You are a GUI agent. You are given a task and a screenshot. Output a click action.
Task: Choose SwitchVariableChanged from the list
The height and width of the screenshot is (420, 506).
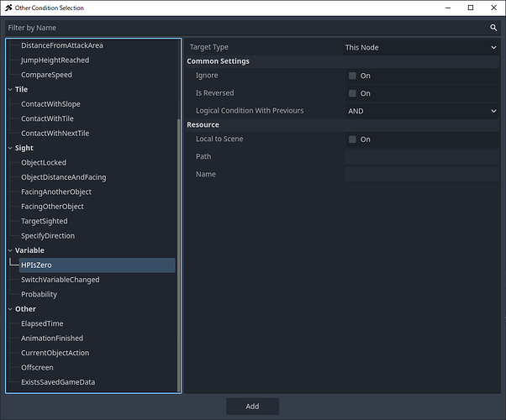pyautogui.click(x=60, y=280)
